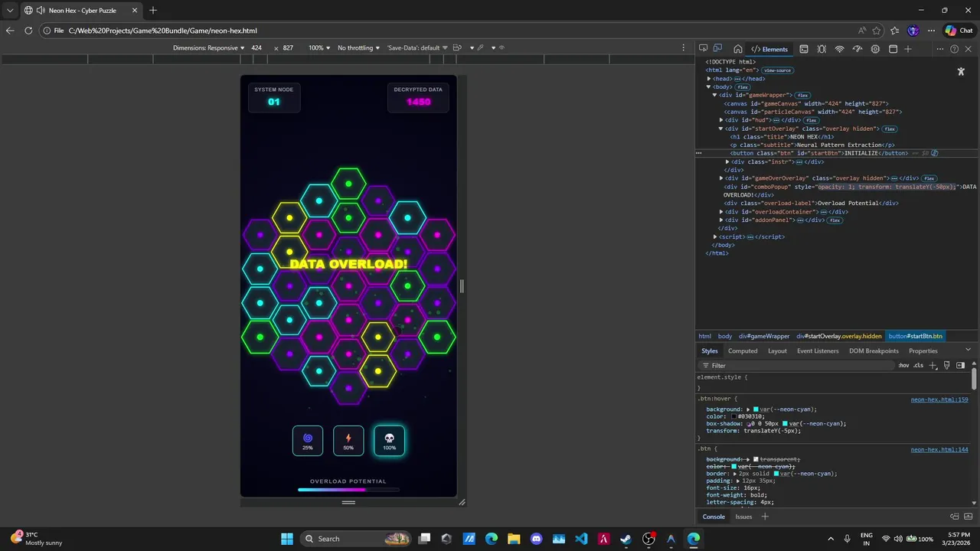Activate the skull 100% power-up

pyautogui.click(x=389, y=441)
